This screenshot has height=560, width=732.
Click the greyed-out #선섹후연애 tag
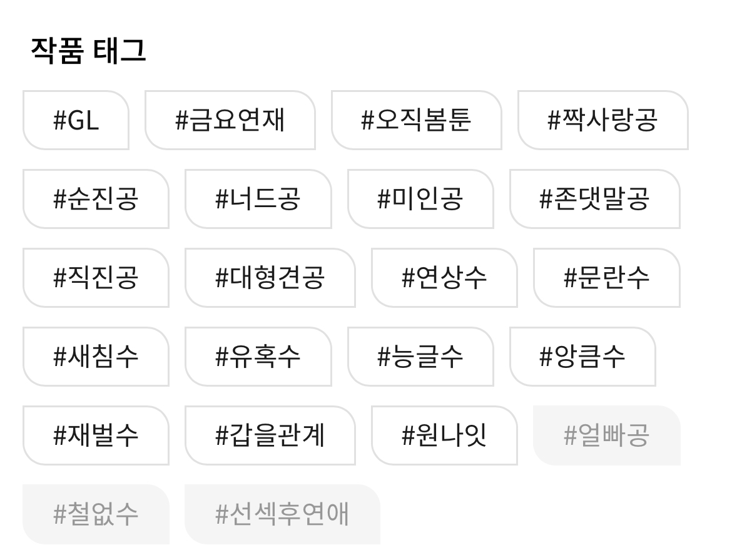[282, 514]
